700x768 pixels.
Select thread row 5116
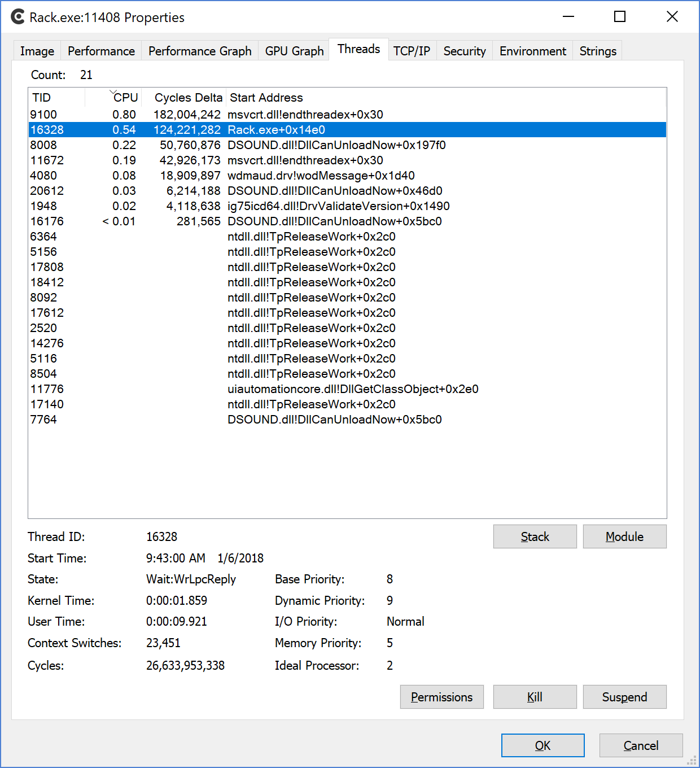click(x=347, y=359)
